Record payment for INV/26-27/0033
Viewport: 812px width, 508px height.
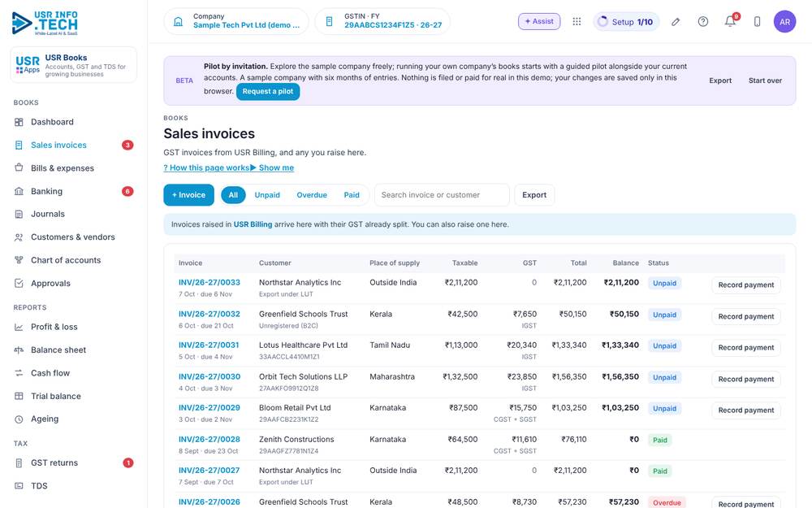(745, 285)
